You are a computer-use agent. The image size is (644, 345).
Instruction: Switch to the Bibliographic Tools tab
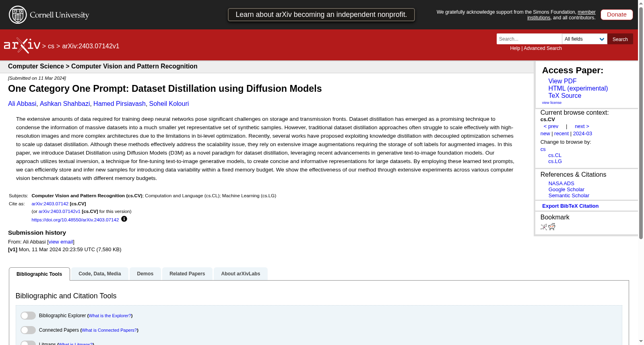coord(39,274)
